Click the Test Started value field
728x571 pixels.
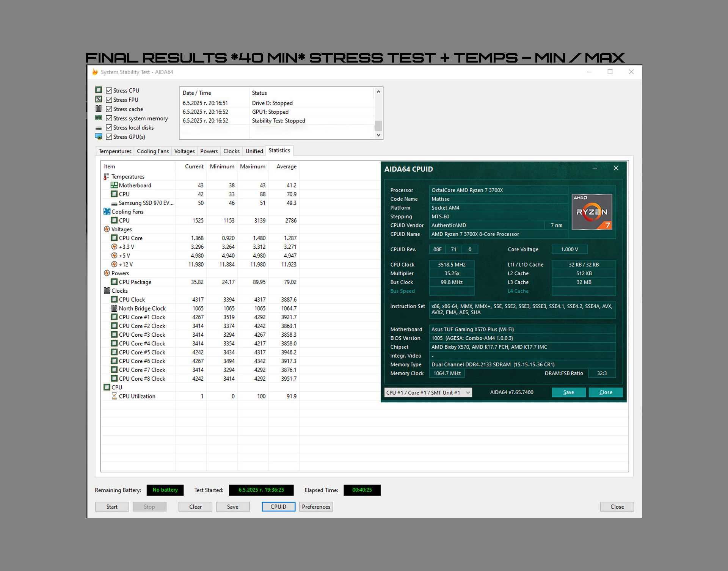(261, 490)
